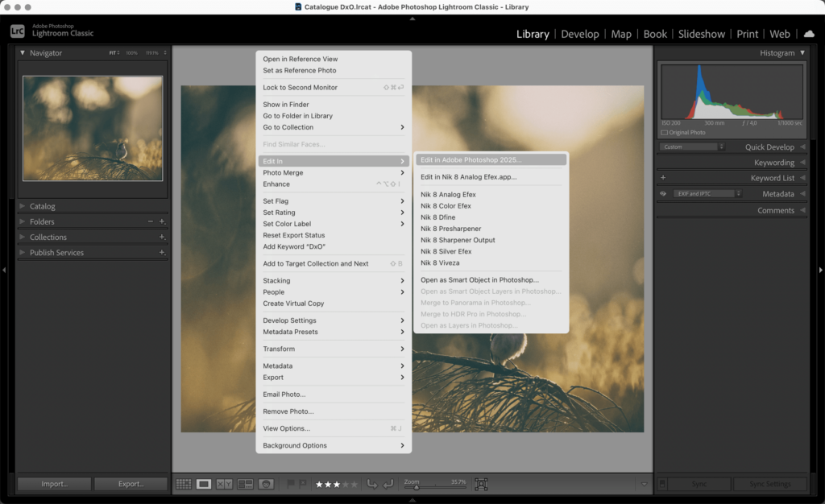Screen dimensions: 825x504
Task: Flag photo as picked in toolbar
Action: pos(290,484)
